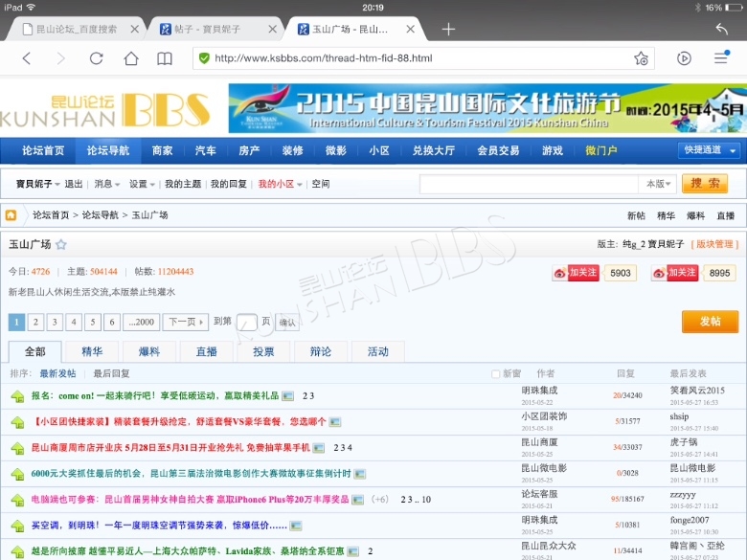The height and width of the screenshot is (560, 747).
Task: Go to page 3 of threads
Action: [x=56, y=322]
